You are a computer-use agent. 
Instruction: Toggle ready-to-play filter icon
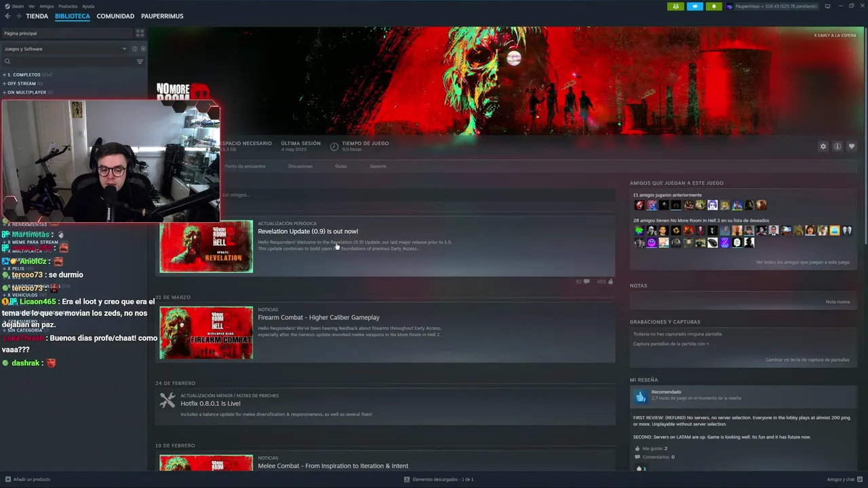coord(143,49)
